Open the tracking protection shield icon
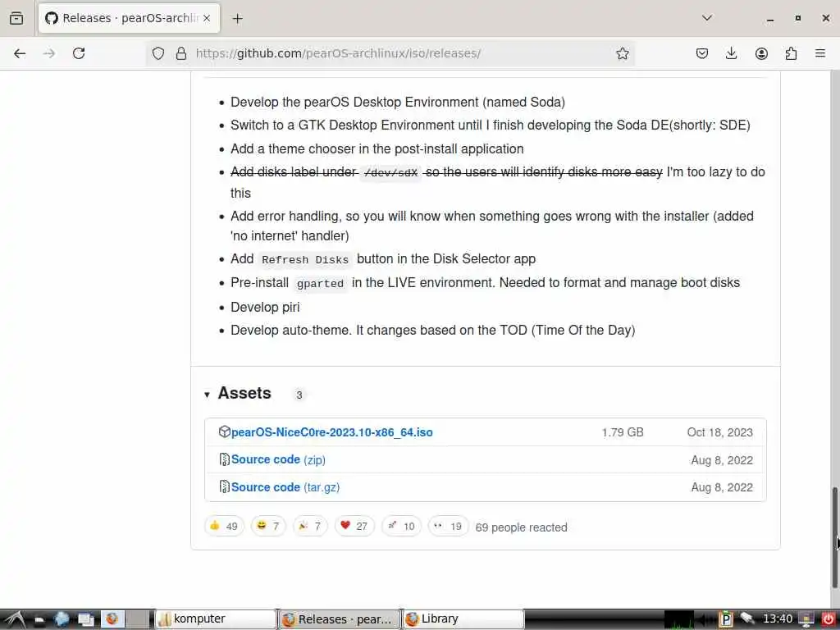Image resolution: width=840 pixels, height=630 pixels. point(158,53)
